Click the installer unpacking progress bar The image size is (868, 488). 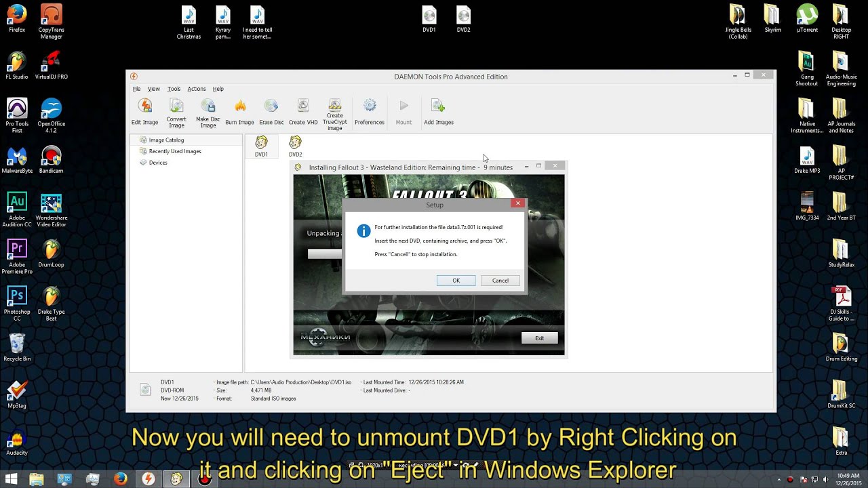coord(325,254)
